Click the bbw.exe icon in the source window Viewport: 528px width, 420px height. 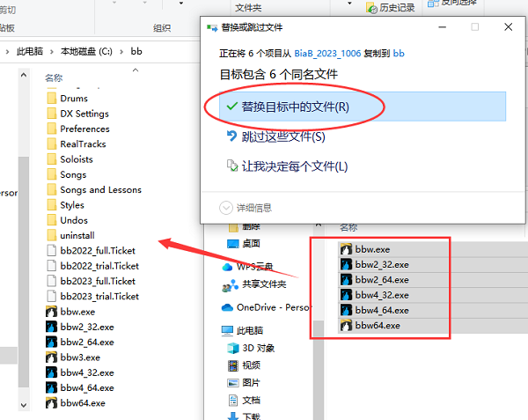(346, 249)
